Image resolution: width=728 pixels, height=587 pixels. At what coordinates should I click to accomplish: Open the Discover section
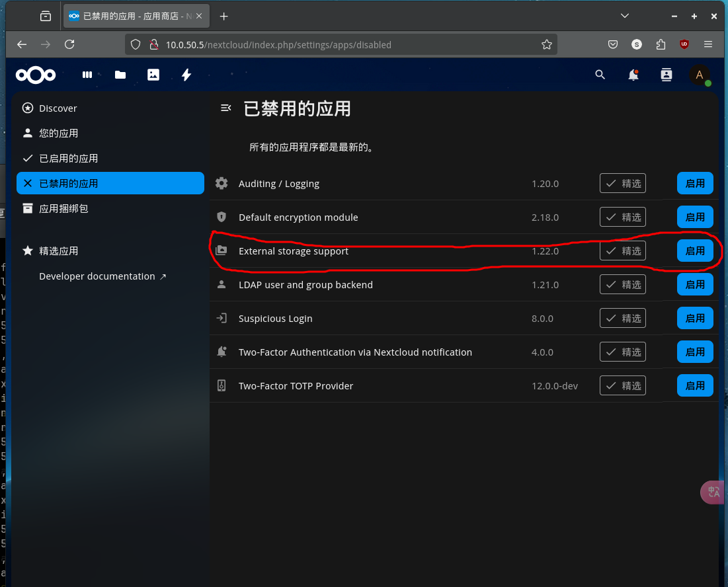[110, 108]
